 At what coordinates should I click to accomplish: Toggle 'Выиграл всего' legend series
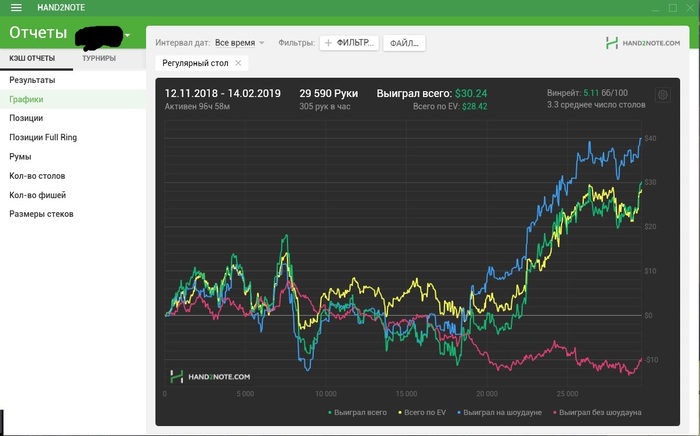tap(357, 412)
